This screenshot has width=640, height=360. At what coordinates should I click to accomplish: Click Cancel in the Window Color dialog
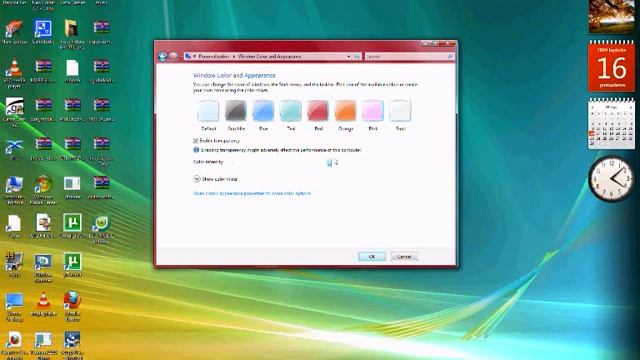[x=404, y=256]
